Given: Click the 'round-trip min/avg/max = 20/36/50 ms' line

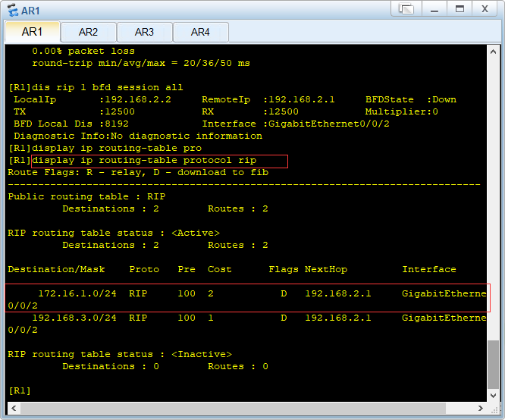Looking at the screenshot, I should click(x=141, y=63).
